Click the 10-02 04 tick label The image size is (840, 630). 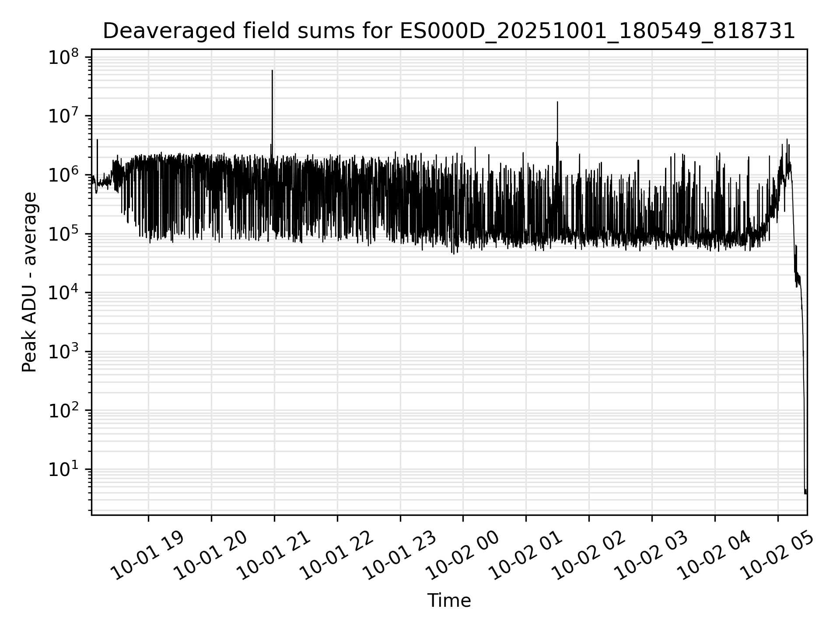click(x=714, y=555)
